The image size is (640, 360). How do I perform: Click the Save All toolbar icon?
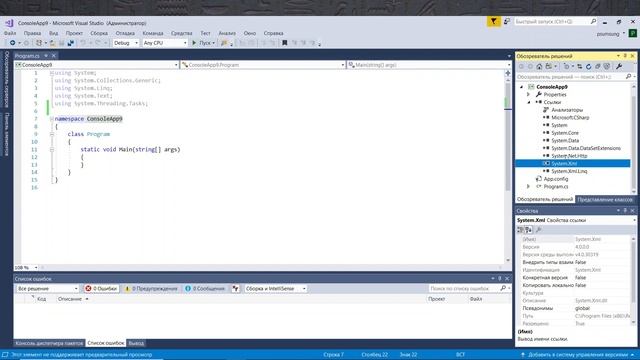tap(71, 43)
